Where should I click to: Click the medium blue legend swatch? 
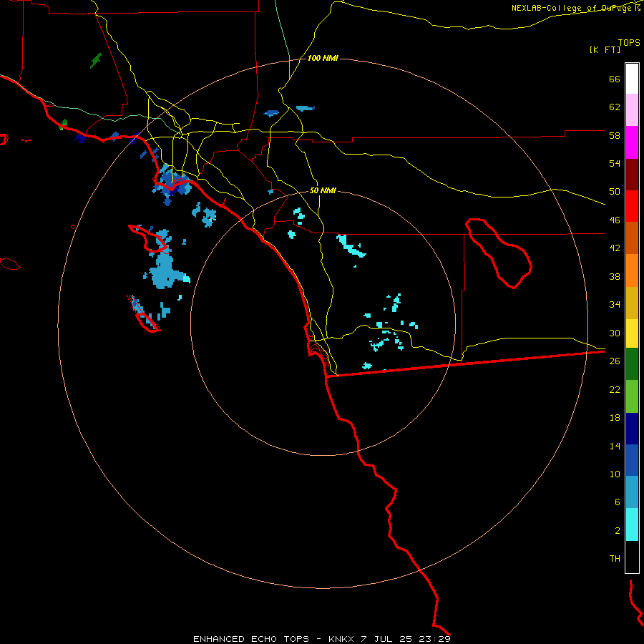[632, 460]
